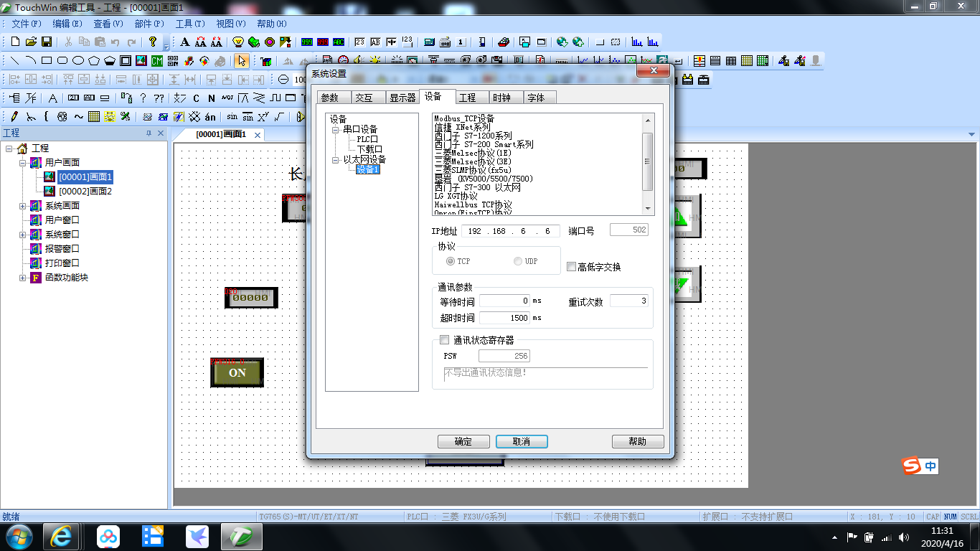Collapse the 以太网设备 tree node

coord(336,160)
